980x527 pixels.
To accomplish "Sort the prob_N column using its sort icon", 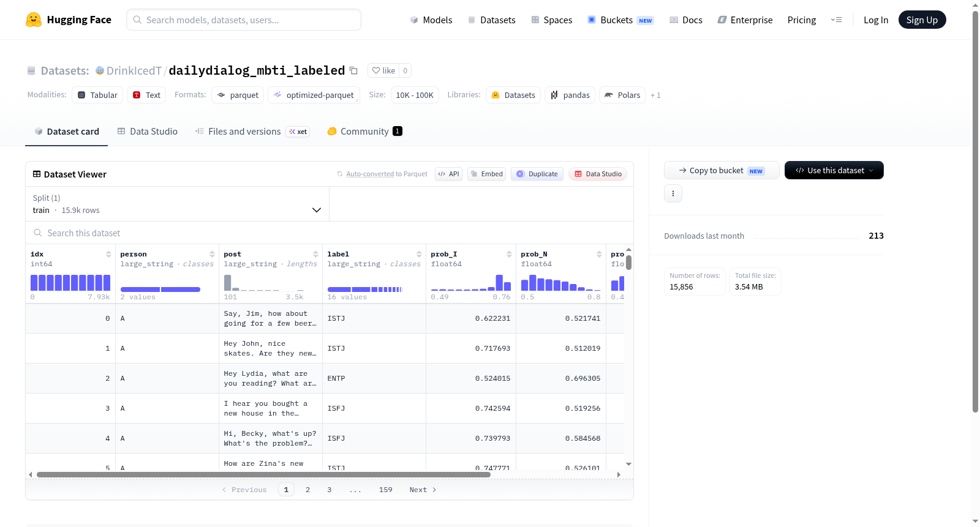I will click(599, 254).
